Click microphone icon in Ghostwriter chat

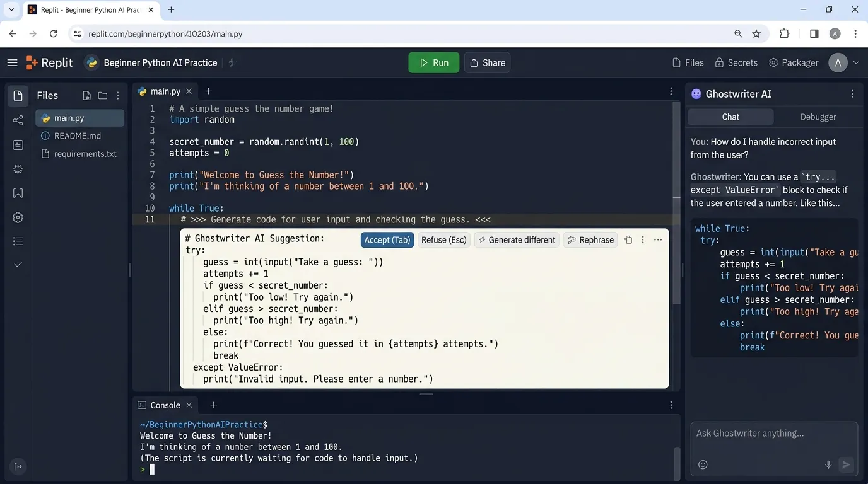point(828,464)
